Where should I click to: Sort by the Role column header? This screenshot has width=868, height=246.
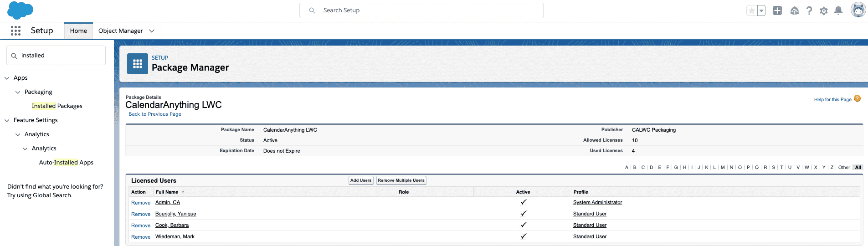pos(404,192)
